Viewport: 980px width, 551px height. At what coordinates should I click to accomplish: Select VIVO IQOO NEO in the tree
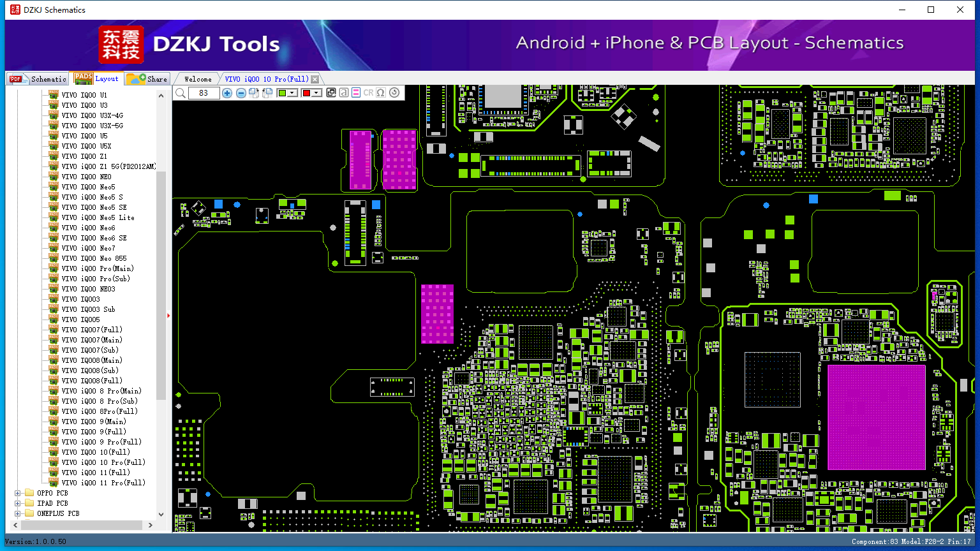(x=86, y=177)
